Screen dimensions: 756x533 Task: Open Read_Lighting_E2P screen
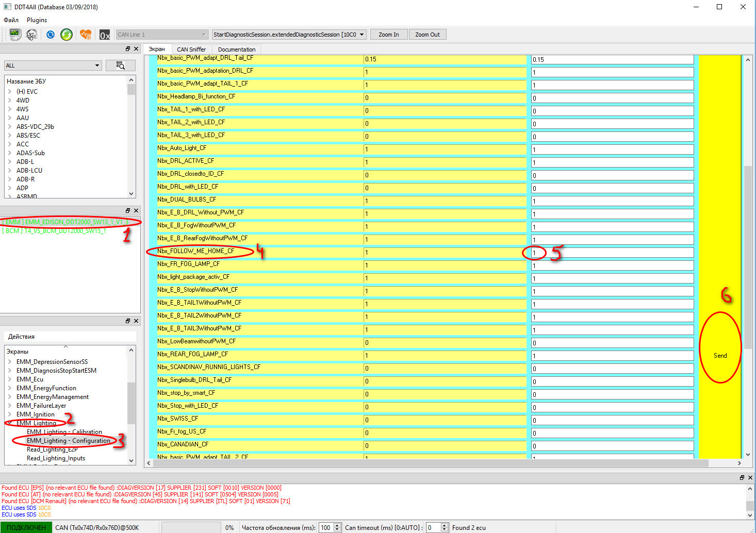pos(52,449)
